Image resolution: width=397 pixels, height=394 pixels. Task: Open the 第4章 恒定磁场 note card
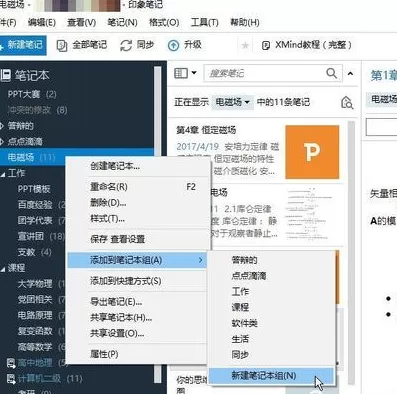[258, 152]
